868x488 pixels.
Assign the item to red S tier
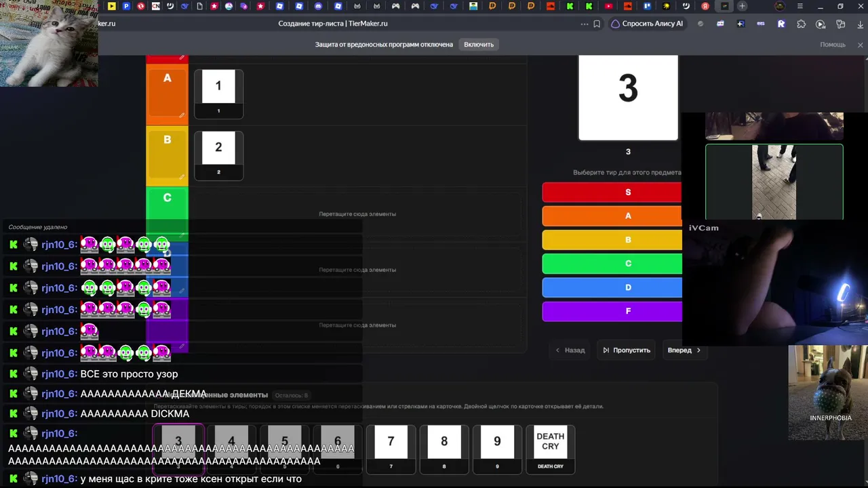[612, 192]
